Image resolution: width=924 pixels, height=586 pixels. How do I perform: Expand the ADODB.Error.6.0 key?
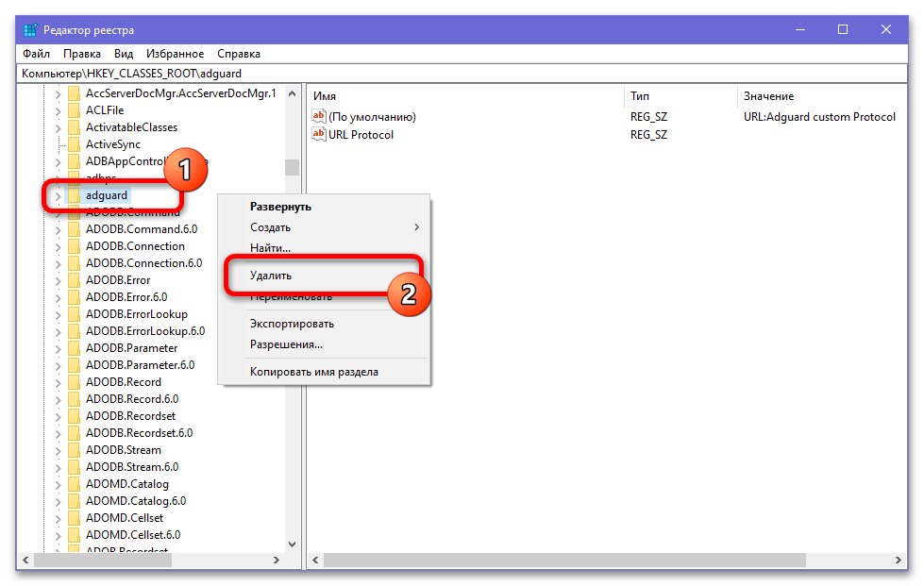pos(58,297)
